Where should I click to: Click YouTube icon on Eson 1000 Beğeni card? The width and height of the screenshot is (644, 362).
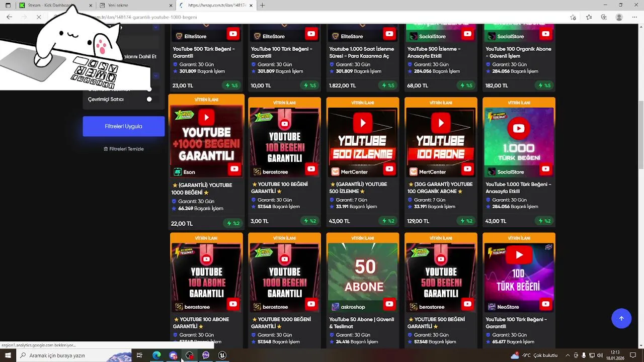(x=234, y=169)
